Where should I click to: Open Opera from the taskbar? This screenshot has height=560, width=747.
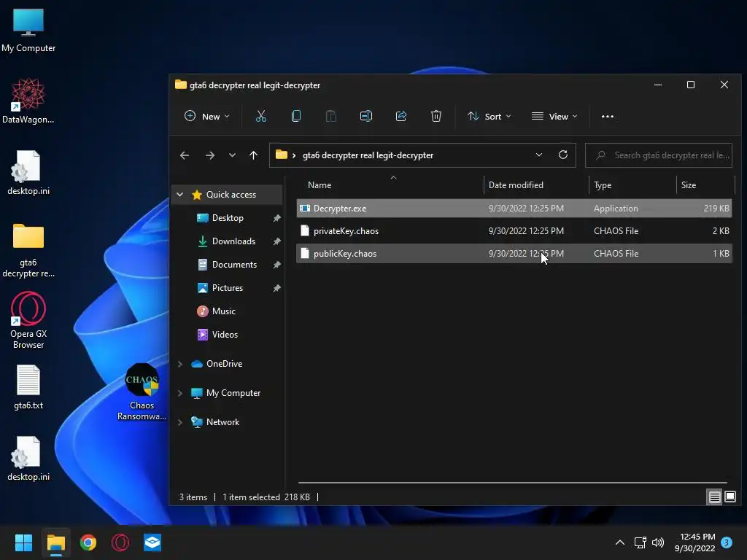click(120, 542)
